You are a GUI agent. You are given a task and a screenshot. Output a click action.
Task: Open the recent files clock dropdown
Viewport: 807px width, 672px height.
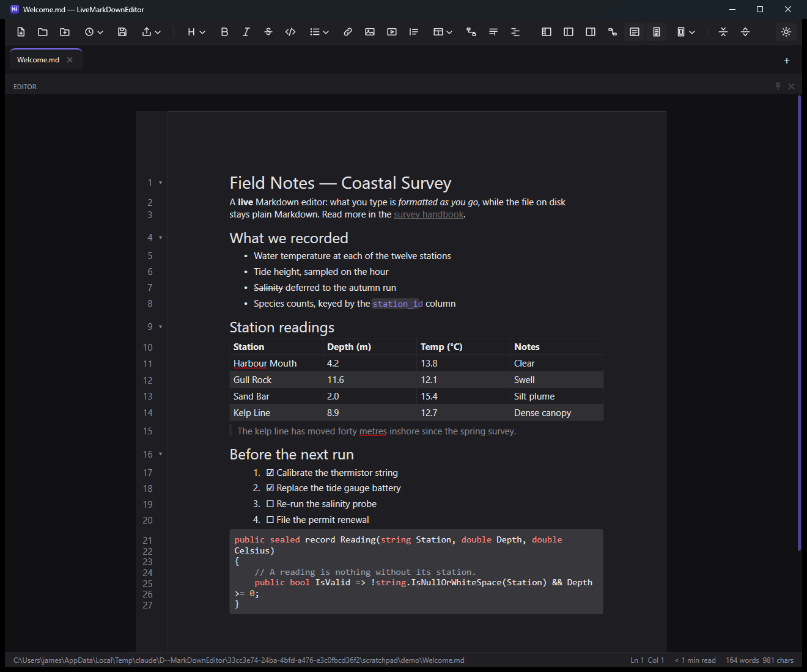click(94, 32)
